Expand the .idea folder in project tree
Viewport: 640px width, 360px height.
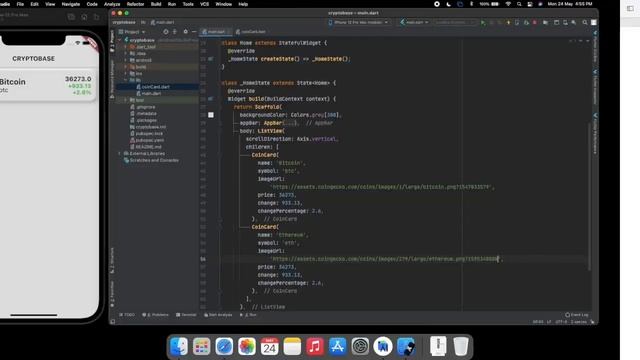coord(126,53)
